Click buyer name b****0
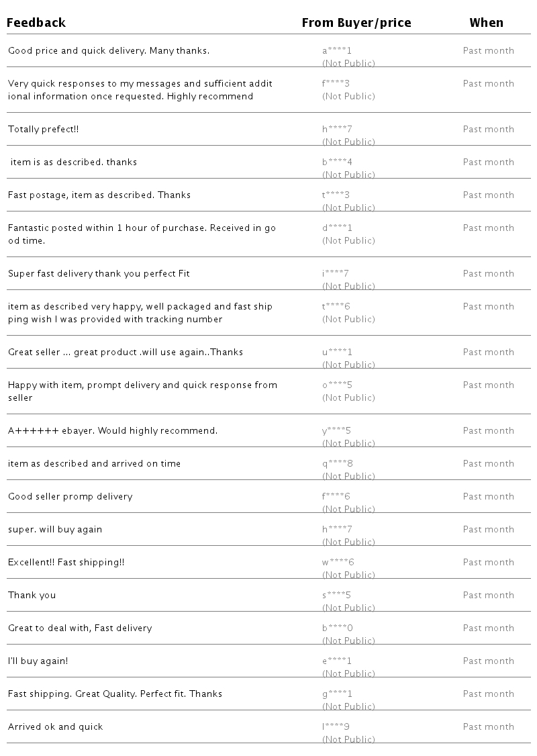Viewport: 537px width, 756px height. click(x=337, y=628)
